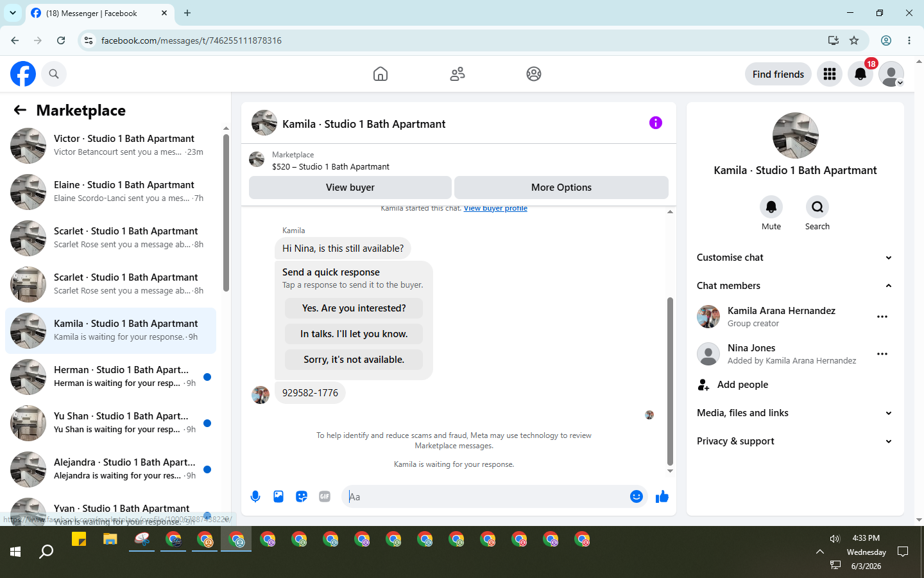
Task: Open Facebook home via the logo
Action: [23, 74]
